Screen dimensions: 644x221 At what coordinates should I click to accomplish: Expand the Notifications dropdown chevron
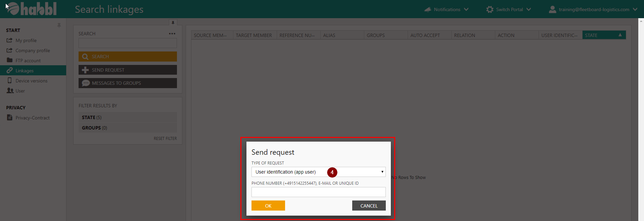coord(466,9)
